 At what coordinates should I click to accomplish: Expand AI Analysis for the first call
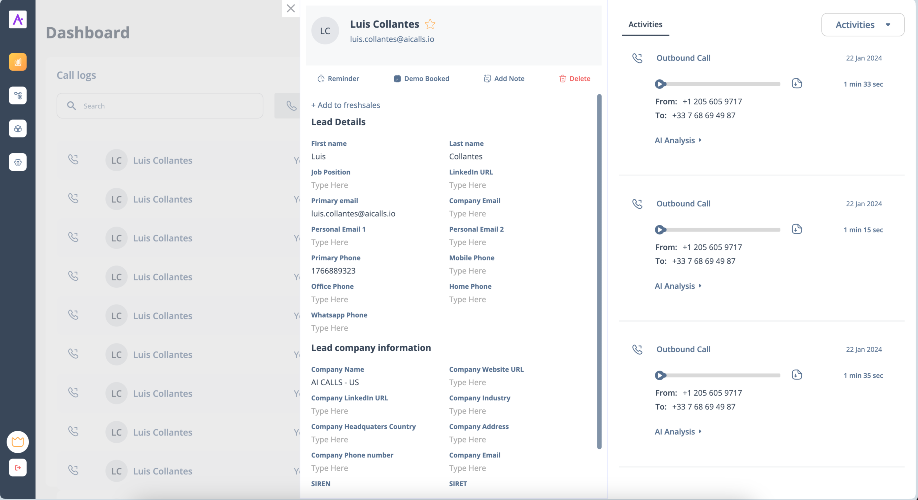click(678, 141)
